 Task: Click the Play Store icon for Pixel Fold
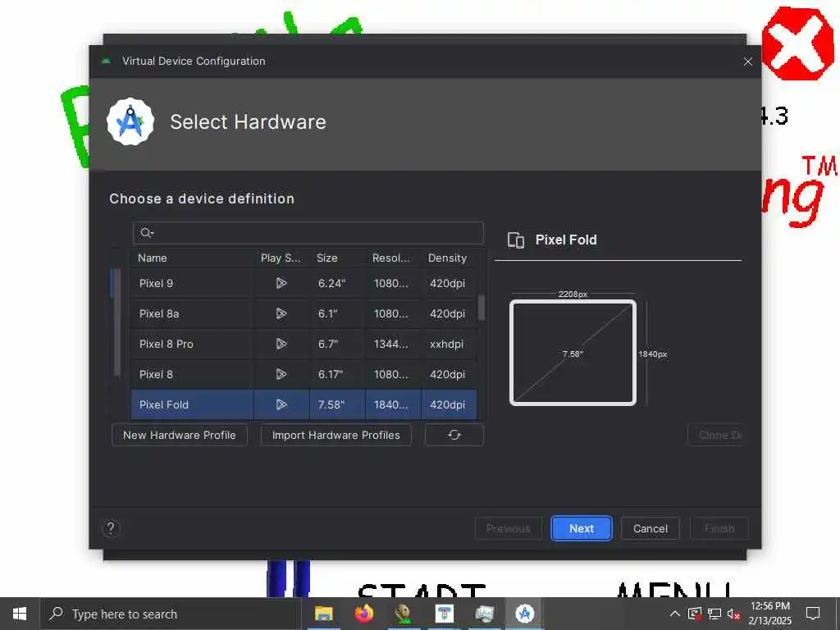pos(281,404)
